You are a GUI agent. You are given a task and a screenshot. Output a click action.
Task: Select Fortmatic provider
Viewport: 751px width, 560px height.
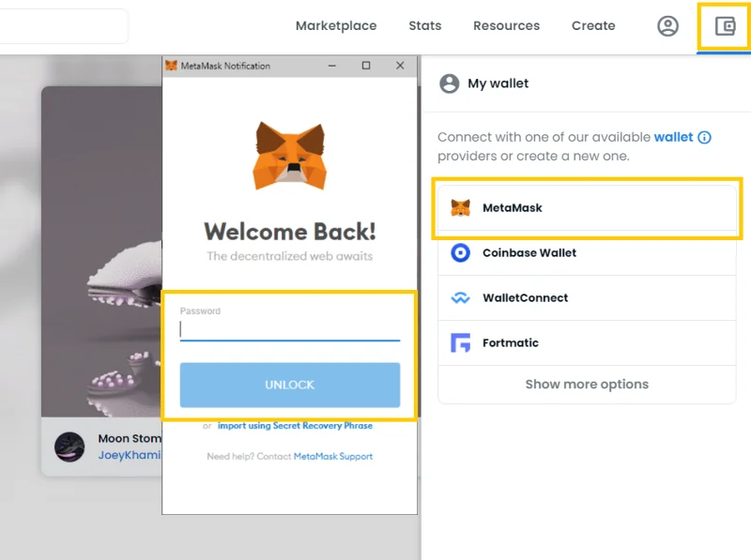[587, 342]
